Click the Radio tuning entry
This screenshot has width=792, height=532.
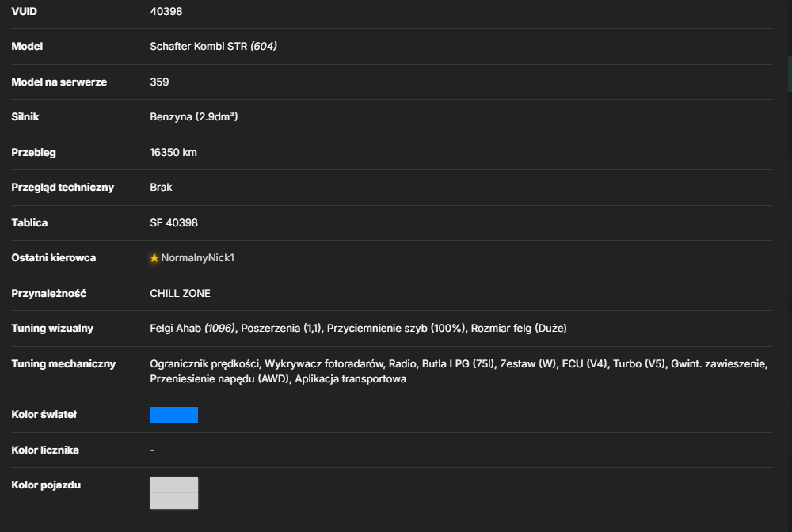click(402, 364)
